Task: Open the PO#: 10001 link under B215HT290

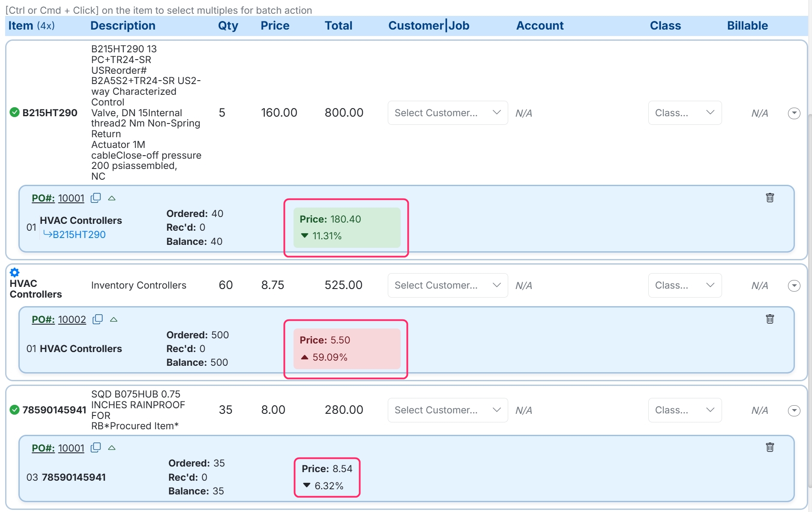Action: [58, 198]
